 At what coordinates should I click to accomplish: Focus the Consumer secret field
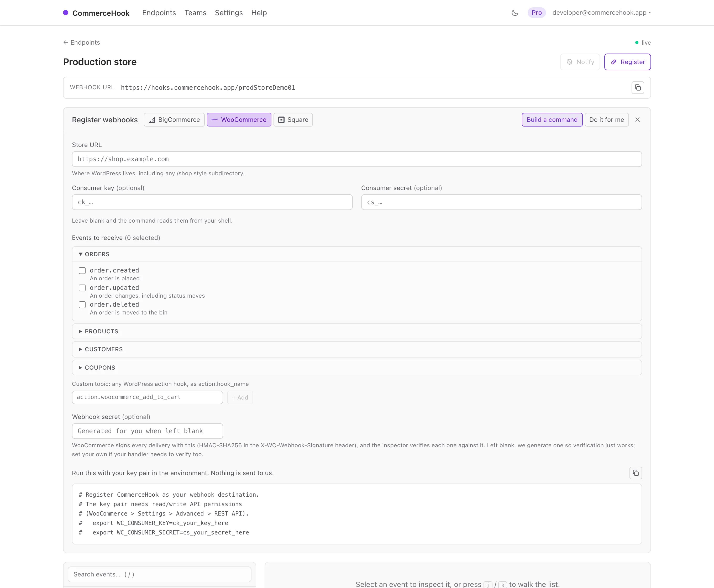(501, 202)
